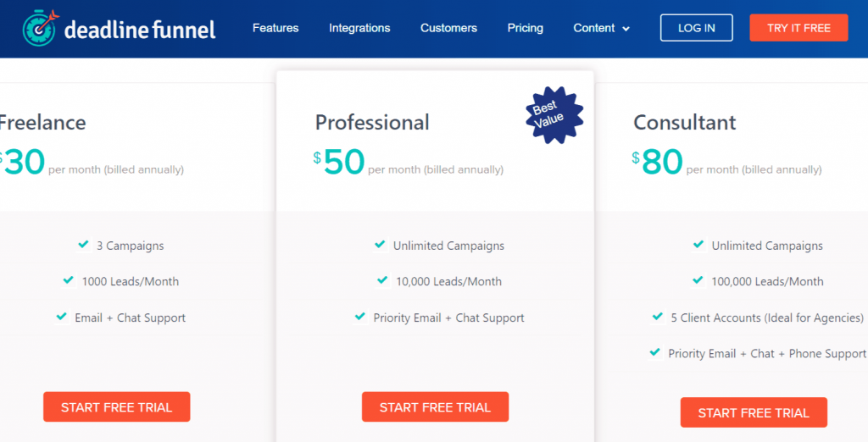Click the Professional plan's Unlimited Campaigns checkmark

tap(380, 244)
